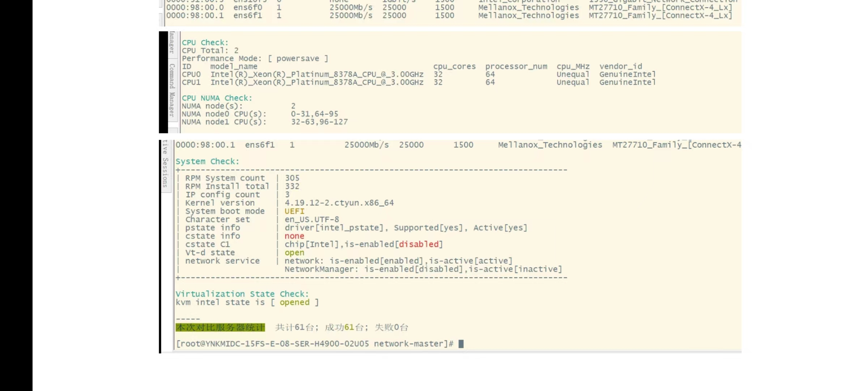This screenshot has height=391, width=868.
Task: Click the NetworkManager service status line
Action: pos(423,269)
